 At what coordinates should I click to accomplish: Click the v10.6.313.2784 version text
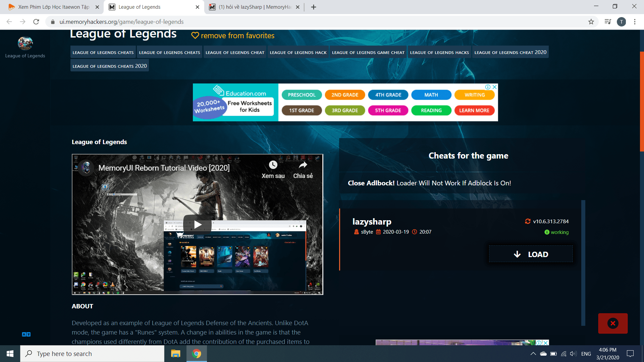pos(551,222)
